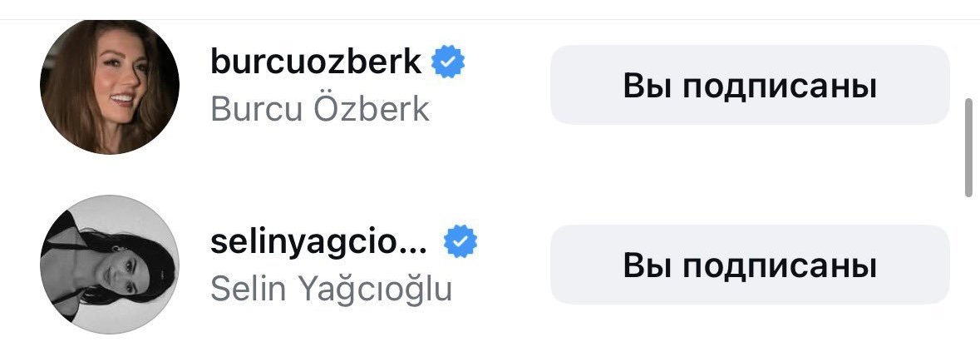Open selinyagcio's black-and-white profile picture
The height and width of the screenshot is (352, 980).
pyautogui.click(x=110, y=265)
